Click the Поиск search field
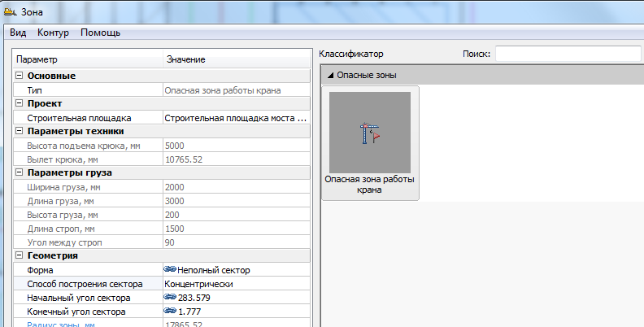This screenshot has width=644, height=327. 568,54
